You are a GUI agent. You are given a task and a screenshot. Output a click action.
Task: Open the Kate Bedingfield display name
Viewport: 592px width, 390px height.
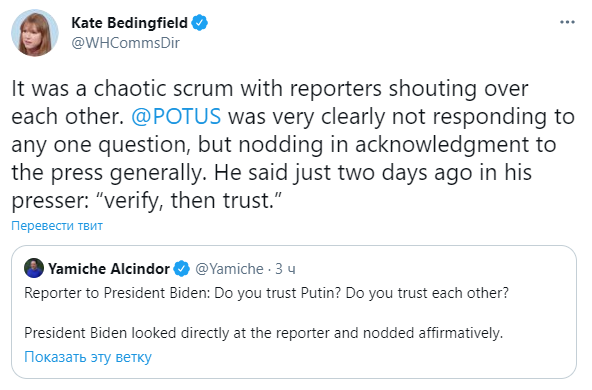tap(130, 23)
